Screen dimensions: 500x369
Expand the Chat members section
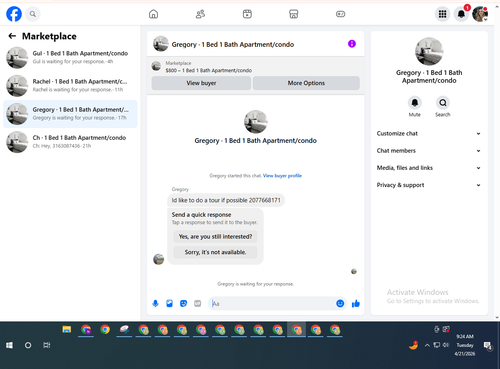429,151
